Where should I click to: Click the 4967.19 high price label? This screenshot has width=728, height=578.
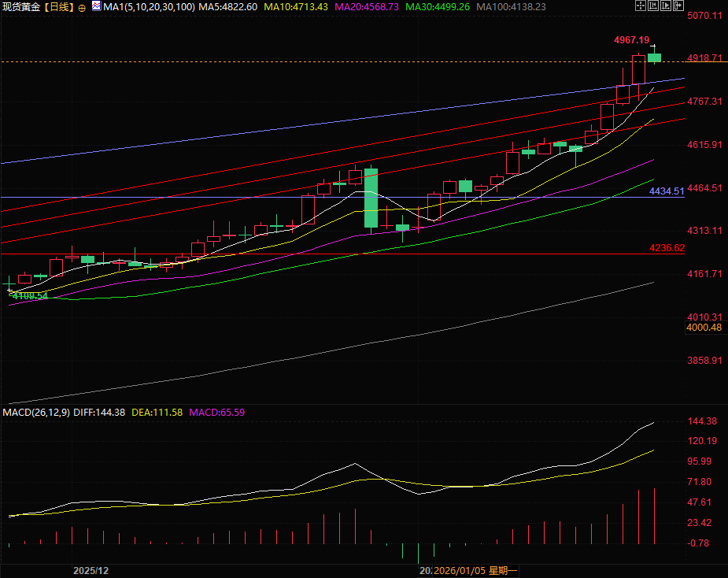click(631, 40)
